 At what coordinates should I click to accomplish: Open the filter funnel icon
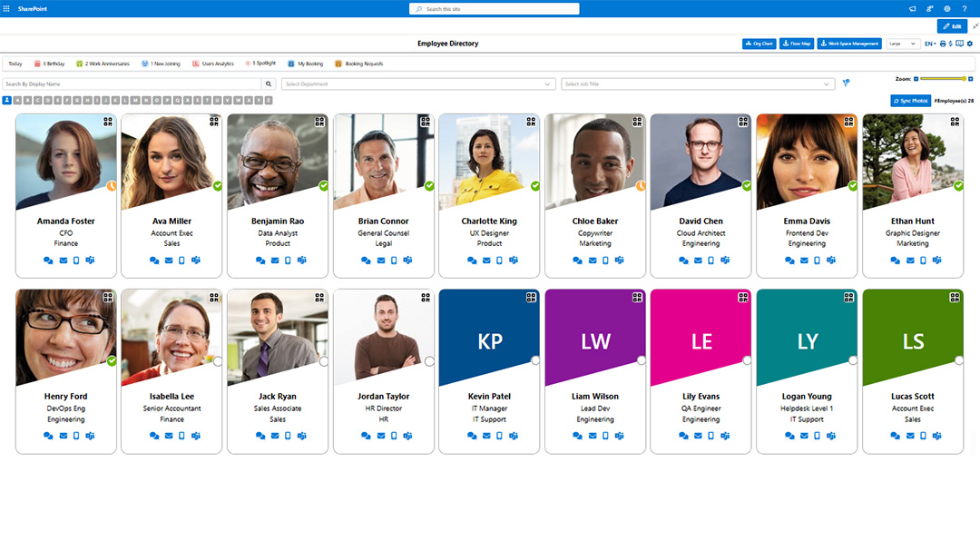(846, 83)
